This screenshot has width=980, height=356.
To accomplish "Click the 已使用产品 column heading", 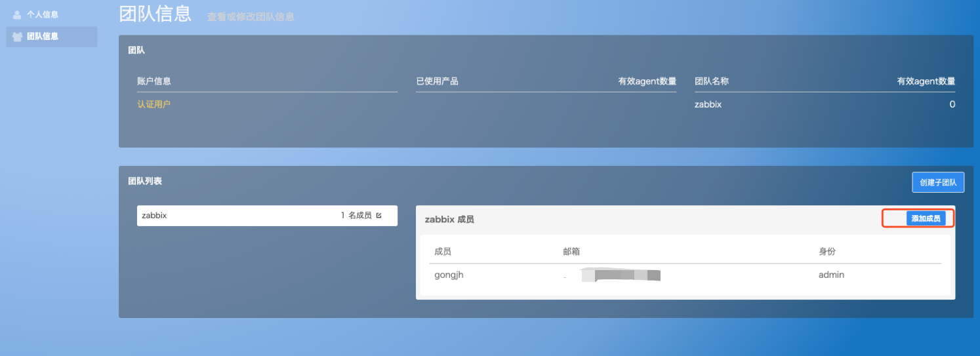I will coord(437,81).
